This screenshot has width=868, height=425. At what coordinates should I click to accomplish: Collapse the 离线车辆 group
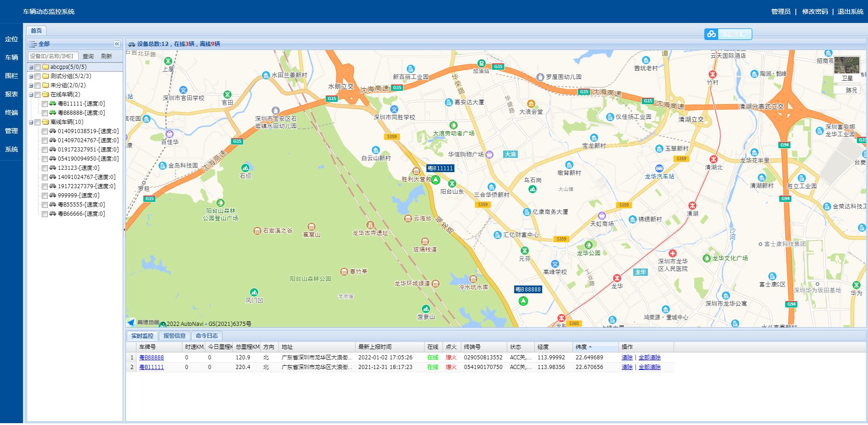coord(31,122)
